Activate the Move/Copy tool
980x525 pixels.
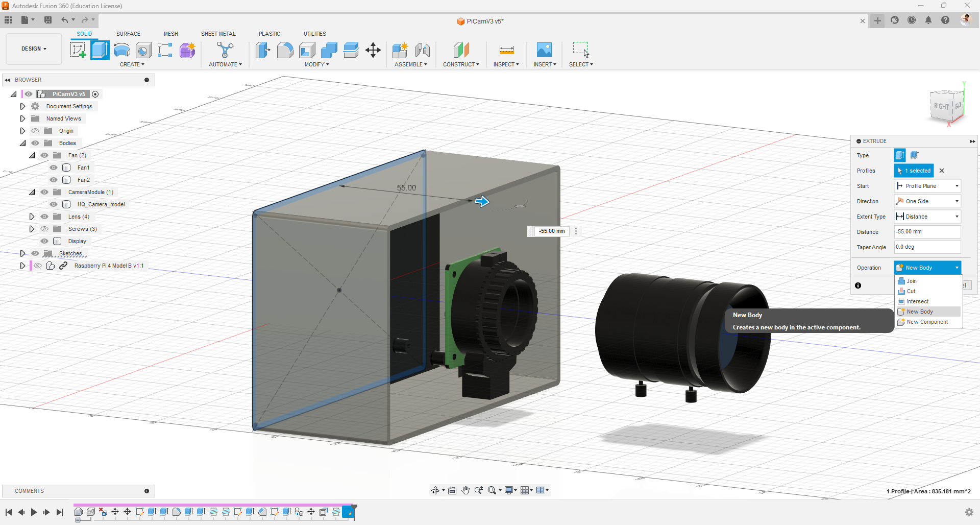point(373,50)
